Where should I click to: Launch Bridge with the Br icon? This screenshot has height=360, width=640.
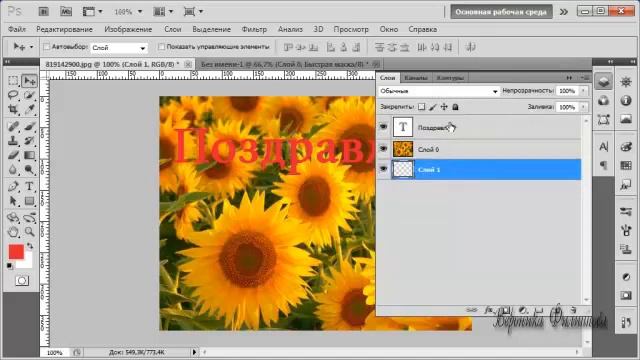pyautogui.click(x=43, y=11)
